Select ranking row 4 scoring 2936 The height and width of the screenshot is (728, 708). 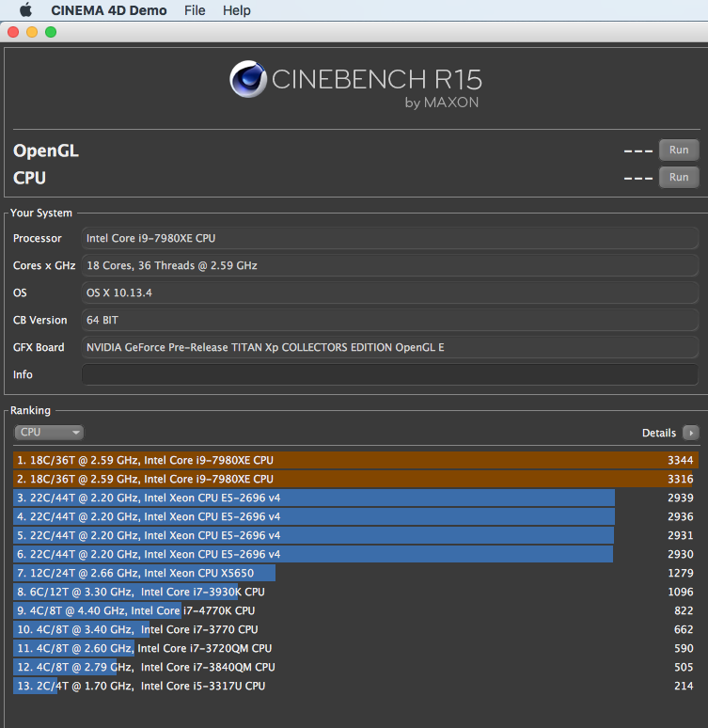[x=355, y=516]
